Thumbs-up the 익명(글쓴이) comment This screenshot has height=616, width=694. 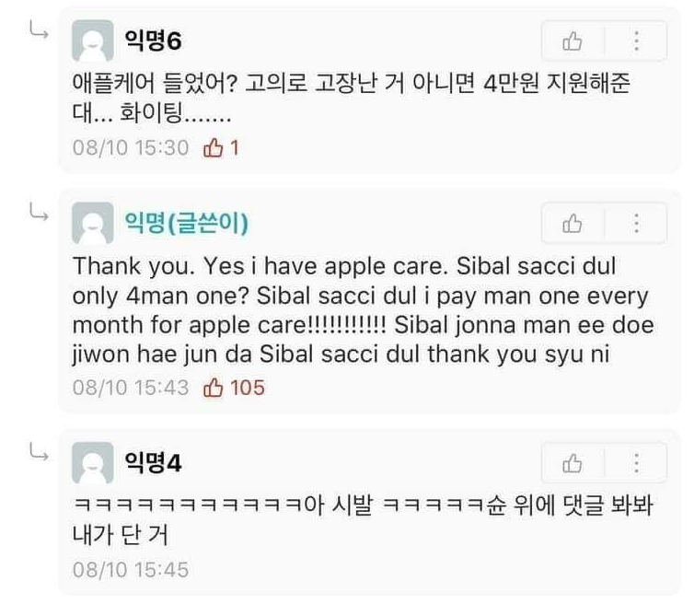(572, 223)
